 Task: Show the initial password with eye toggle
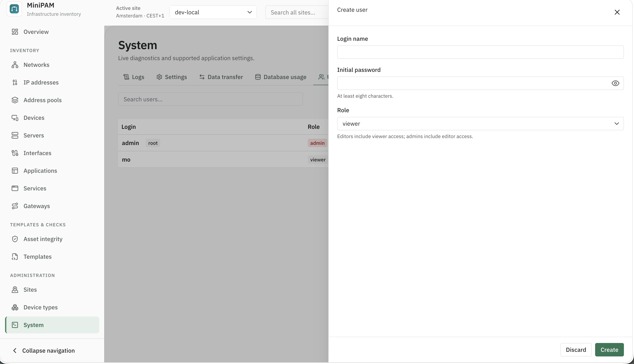click(x=615, y=83)
